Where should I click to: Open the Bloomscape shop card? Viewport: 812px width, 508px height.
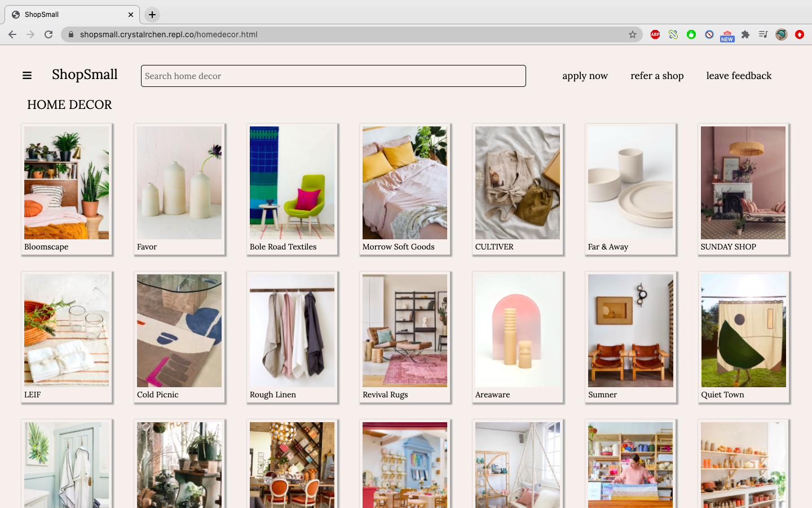[67, 189]
